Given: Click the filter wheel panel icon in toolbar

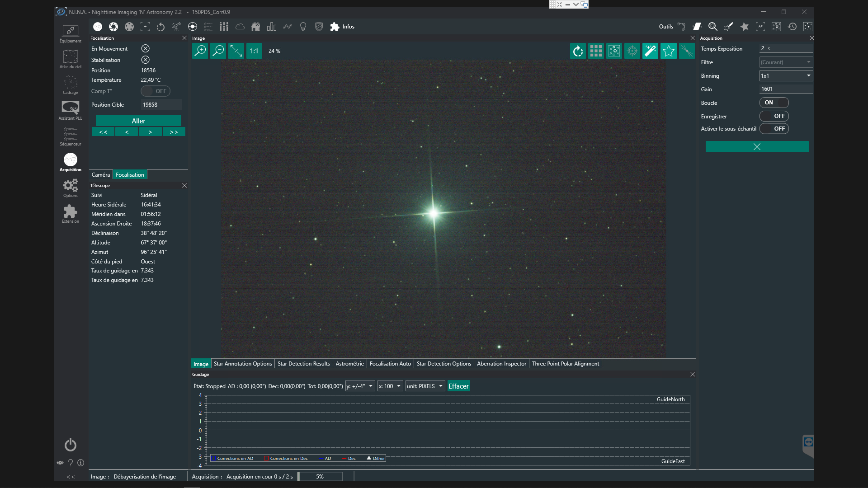Looking at the screenshot, I should 129,27.
